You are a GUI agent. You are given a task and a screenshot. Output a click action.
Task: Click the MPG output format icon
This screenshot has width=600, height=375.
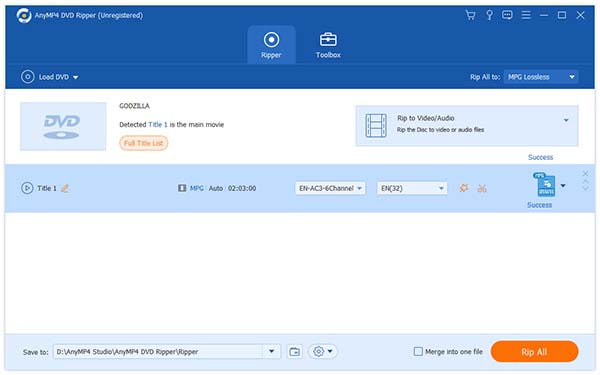pyautogui.click(x=545, y=184)
